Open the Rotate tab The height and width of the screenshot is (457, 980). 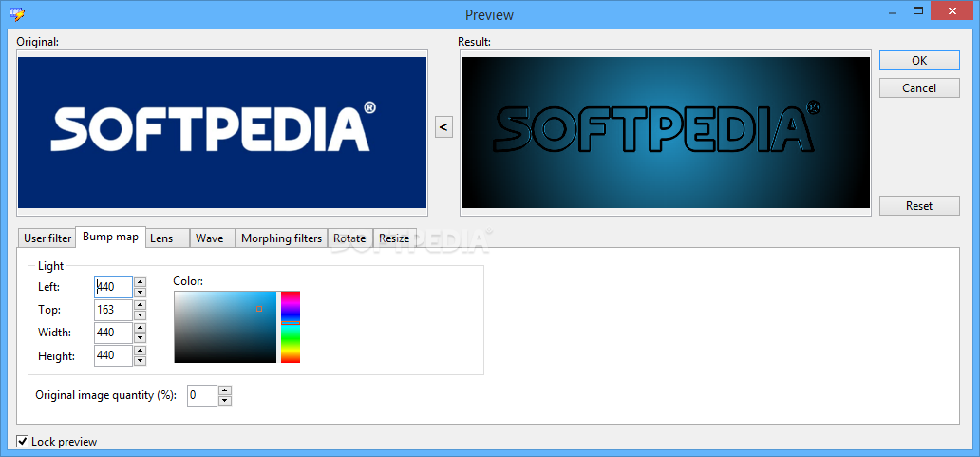pyautogui.click(x=350, y=238)
